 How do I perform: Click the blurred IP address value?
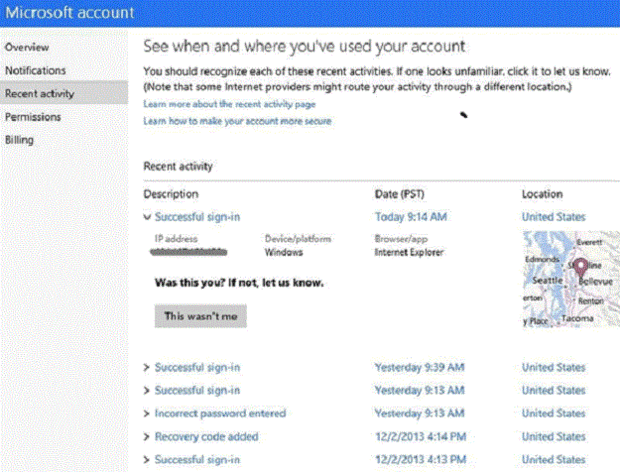click(x=189, y=252)
